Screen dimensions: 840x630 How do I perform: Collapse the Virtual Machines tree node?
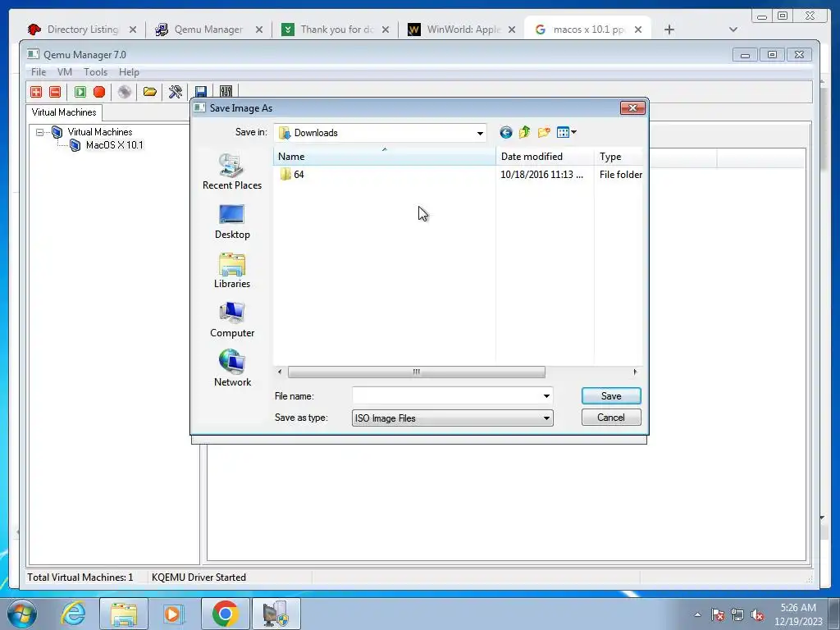pos(39,132)
